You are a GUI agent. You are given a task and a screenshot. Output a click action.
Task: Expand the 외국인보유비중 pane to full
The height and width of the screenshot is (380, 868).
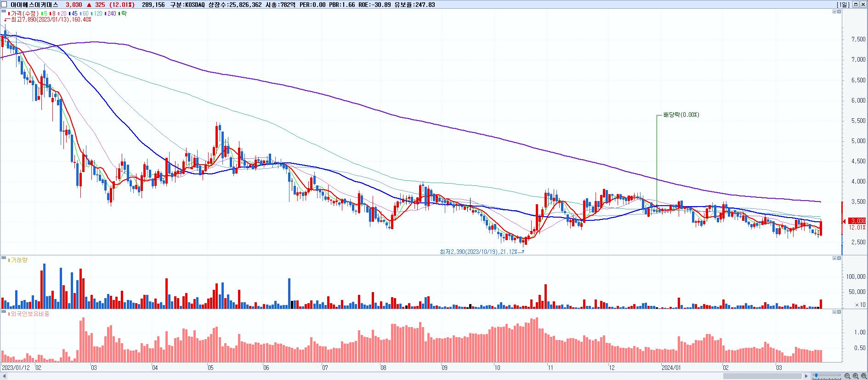click(839, 312)
